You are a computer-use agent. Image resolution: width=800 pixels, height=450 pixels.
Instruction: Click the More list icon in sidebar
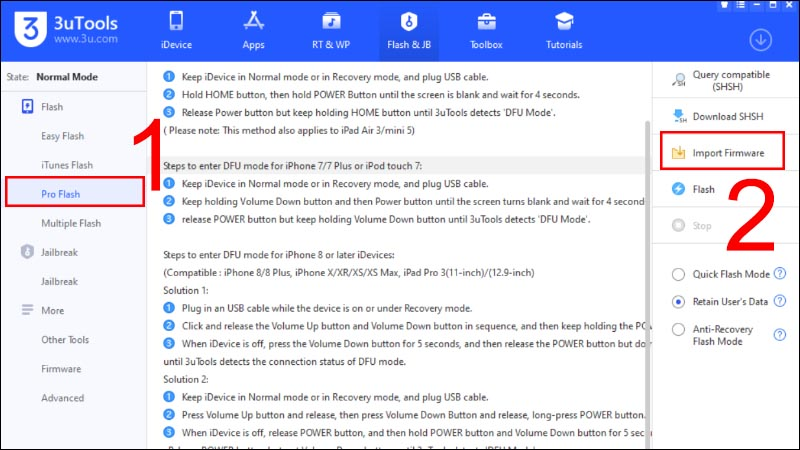point(28,310)
